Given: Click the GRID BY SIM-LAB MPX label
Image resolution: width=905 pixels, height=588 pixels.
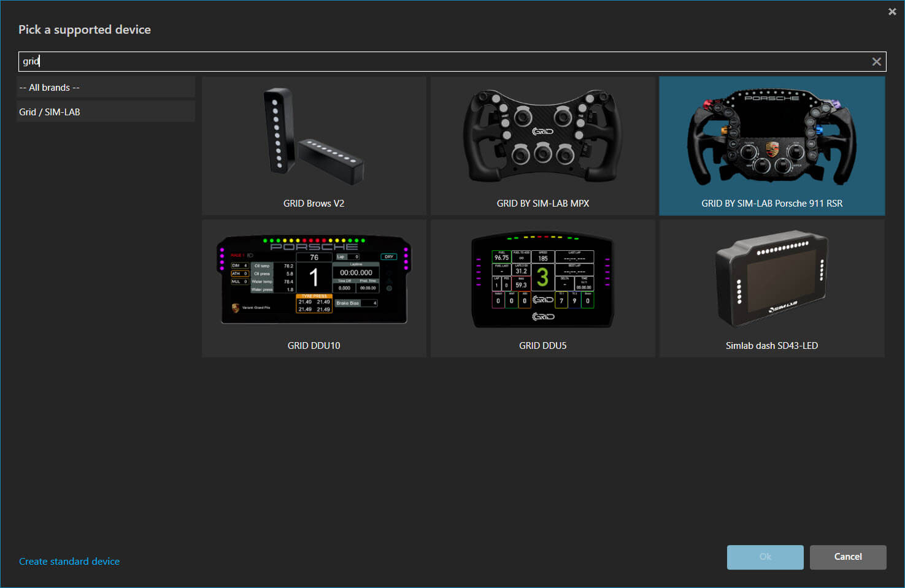Looking at the screenshot, I should pos(542,203).
